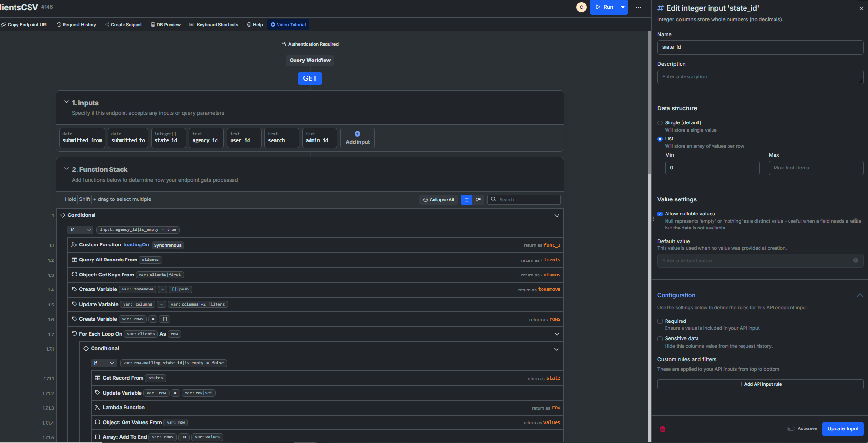Open the Help menu item

(x=255, y=25)
